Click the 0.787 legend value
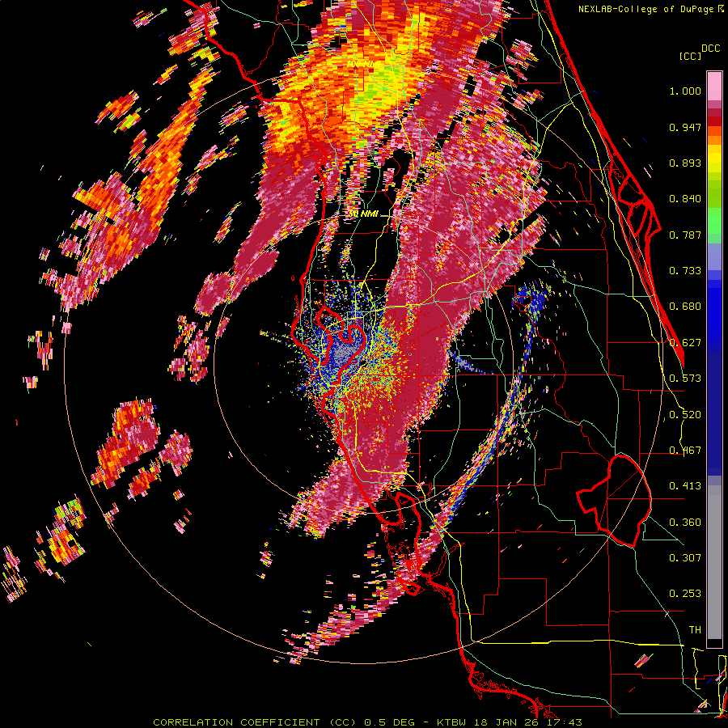The height and width of the screenshot is (728, 728). (x=685, y=235)
